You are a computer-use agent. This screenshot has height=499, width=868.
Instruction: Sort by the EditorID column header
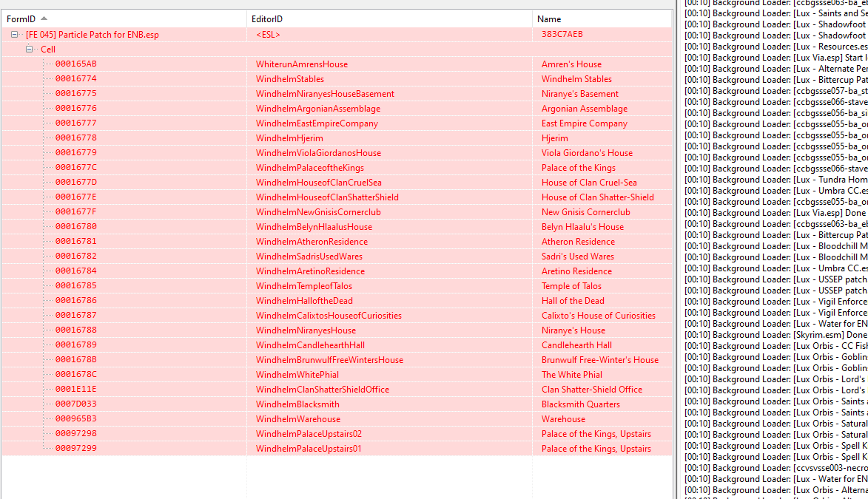(x=389, y=18)
